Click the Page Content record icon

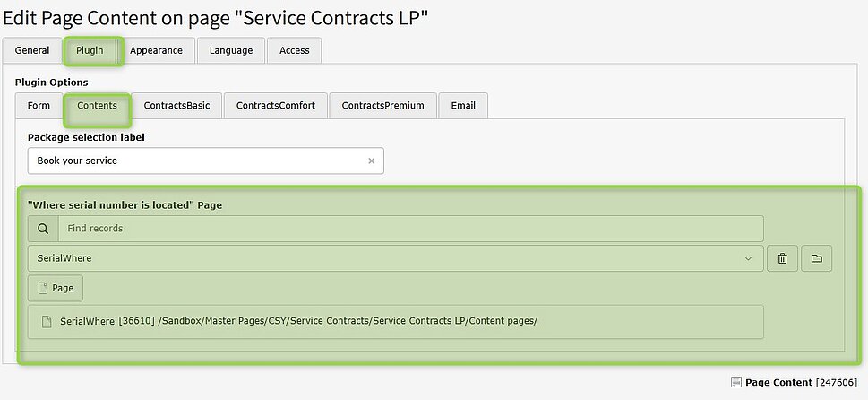pos(735,382)
